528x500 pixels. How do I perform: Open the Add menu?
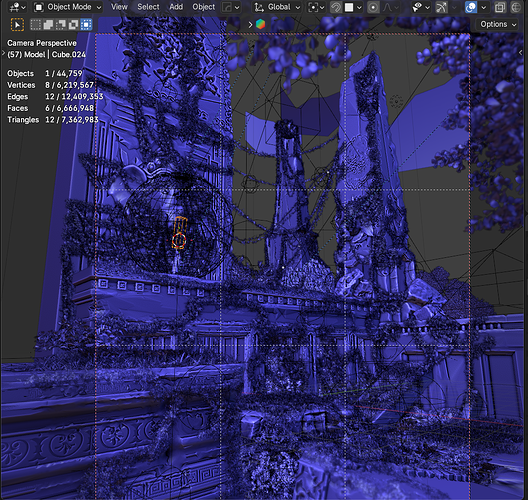pos(176,7)
